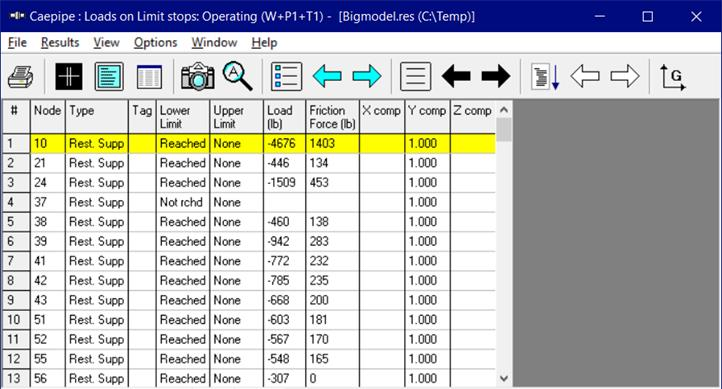Open the results list checklist icon
The width and height of the screenshot is (722, 389).
coord(286,76)
